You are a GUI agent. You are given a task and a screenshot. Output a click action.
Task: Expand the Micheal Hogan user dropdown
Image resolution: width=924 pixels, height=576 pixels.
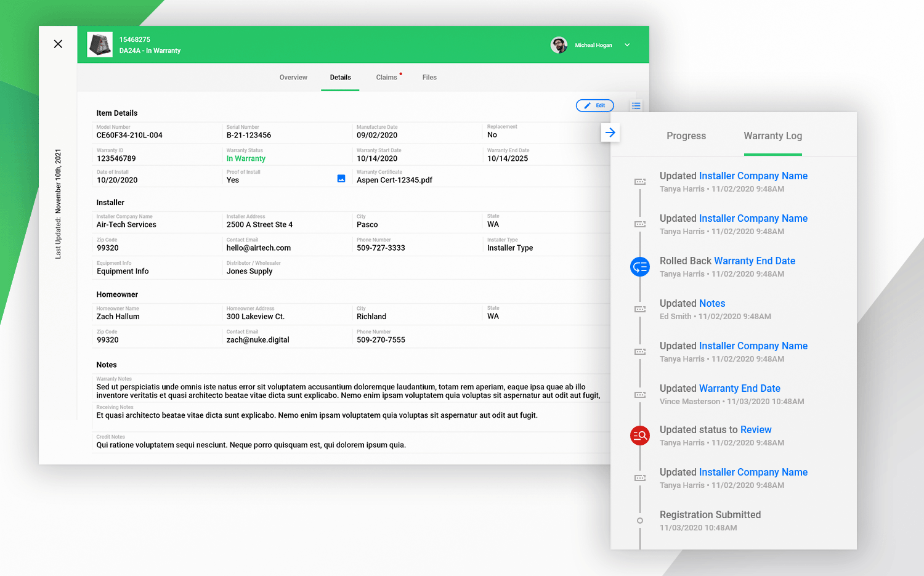(627, 45)
